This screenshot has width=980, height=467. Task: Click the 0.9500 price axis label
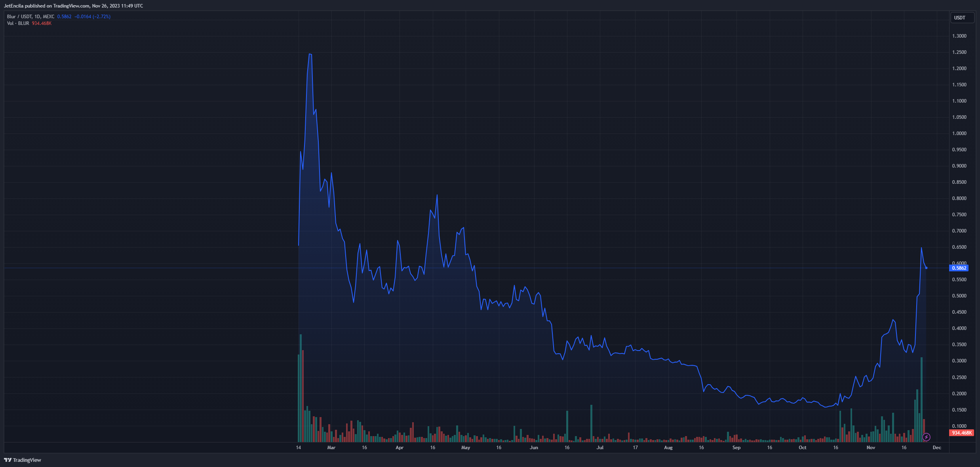[959, 150]
